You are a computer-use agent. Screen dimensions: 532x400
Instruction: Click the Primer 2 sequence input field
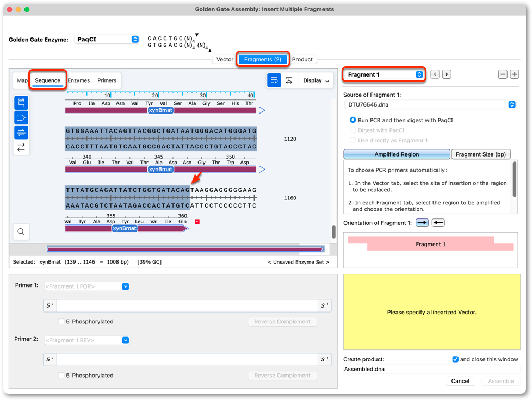tap(187, 359)
